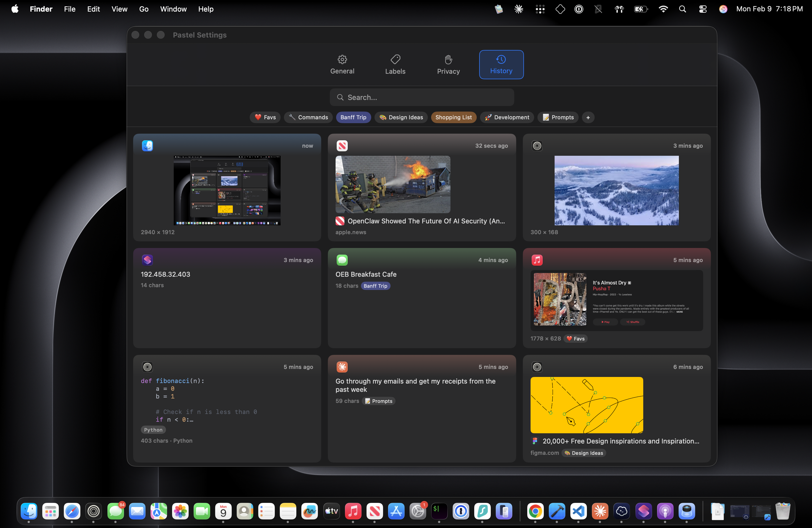Open the Privacy tab

(x=448, y=64)
